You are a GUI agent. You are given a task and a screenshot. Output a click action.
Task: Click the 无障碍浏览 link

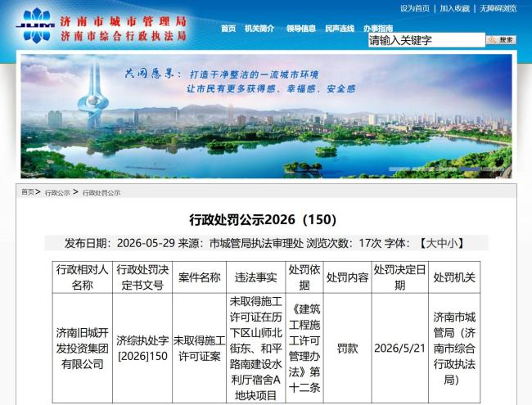coord(498,8)
